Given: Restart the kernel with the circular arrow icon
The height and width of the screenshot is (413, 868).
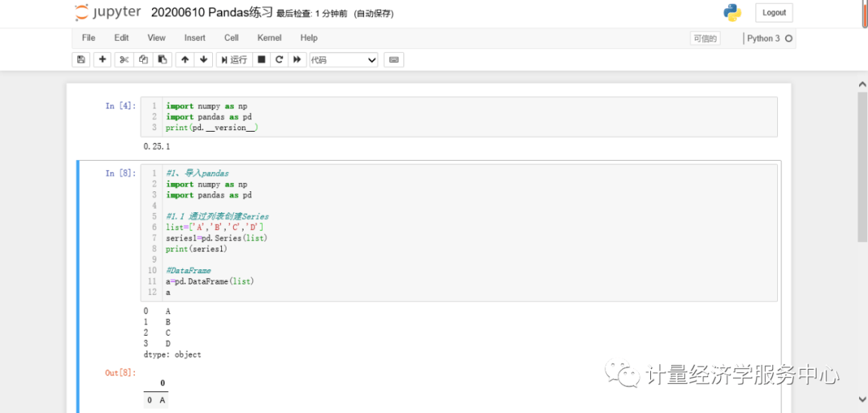Looking at the screenshot, I should [280, 59].
